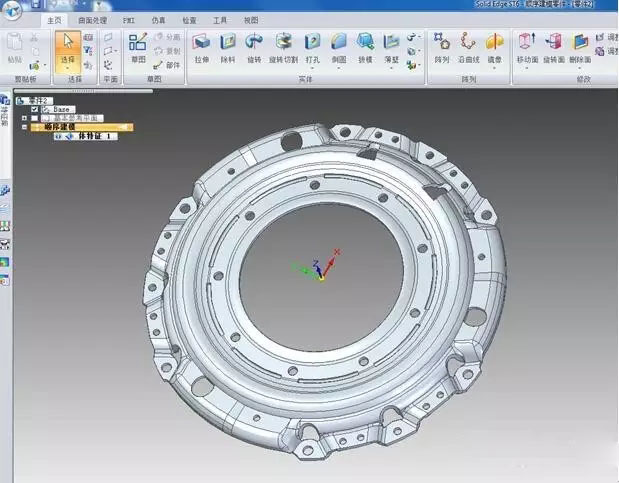This screenshot has width=619, height=483.
Task: Click the 移动面 (Move Face) icon
Action: (528, 44)
